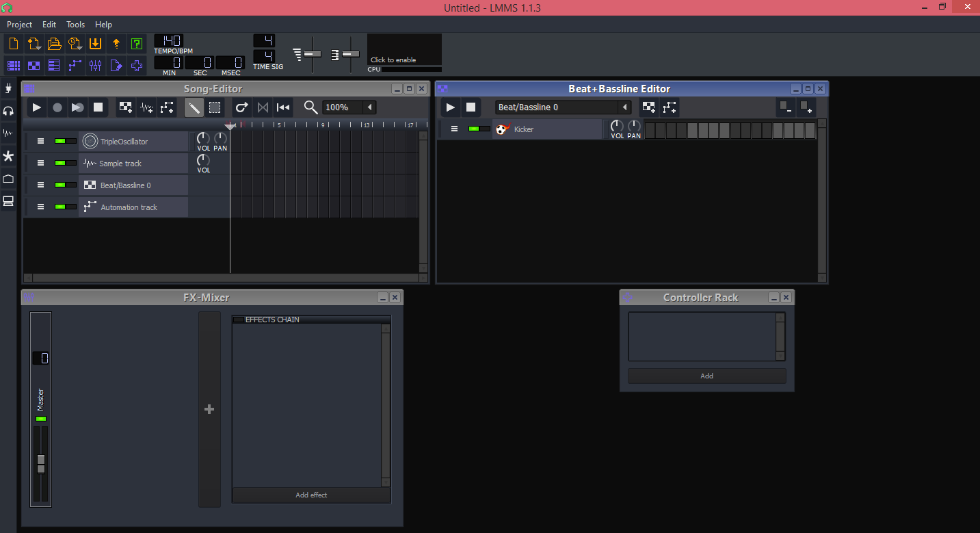Show the Automation Editor via main toolbar icon
980x533 pixels.
[75, 66]
